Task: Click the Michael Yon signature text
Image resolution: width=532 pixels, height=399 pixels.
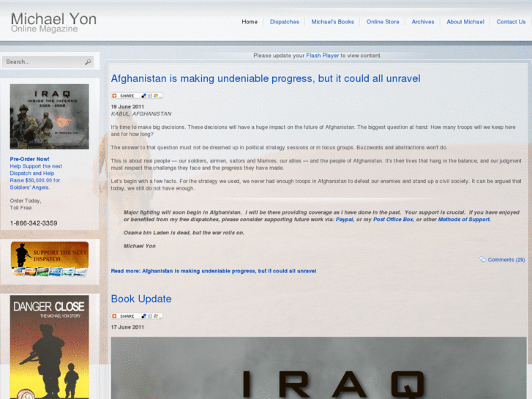Action: click(x=140, y=246)
